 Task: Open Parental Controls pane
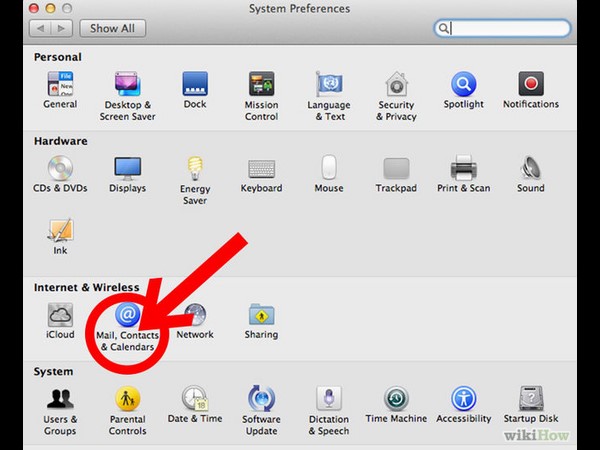click(127, 401)
